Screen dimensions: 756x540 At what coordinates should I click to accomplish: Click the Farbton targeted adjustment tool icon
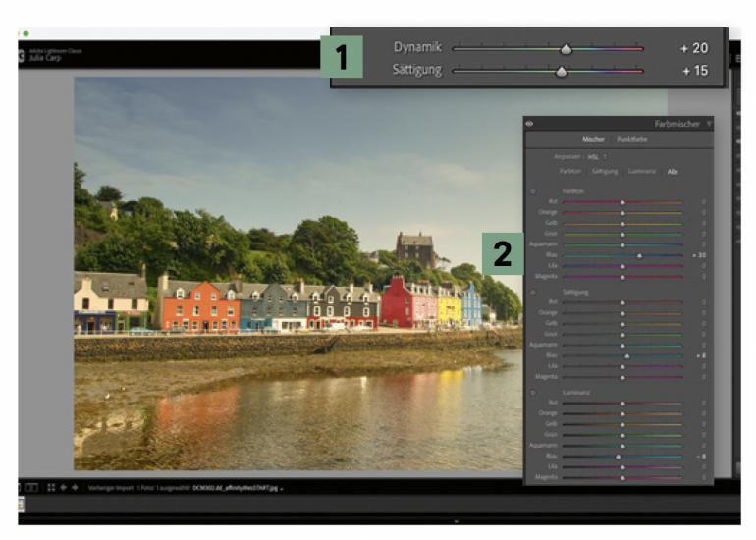coord(533,191)
